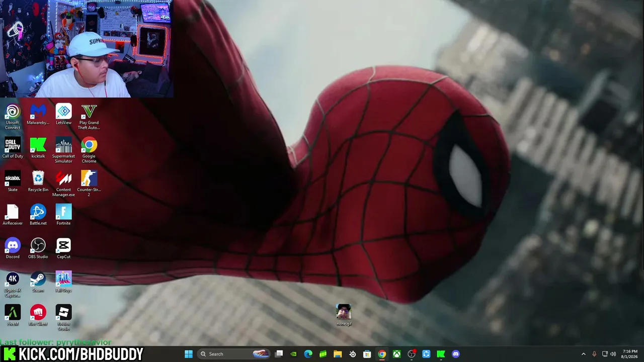This screenshot has height=362, width=644.
Task: Select the Fortnite desktop shortcut
Action: point(63,215)
